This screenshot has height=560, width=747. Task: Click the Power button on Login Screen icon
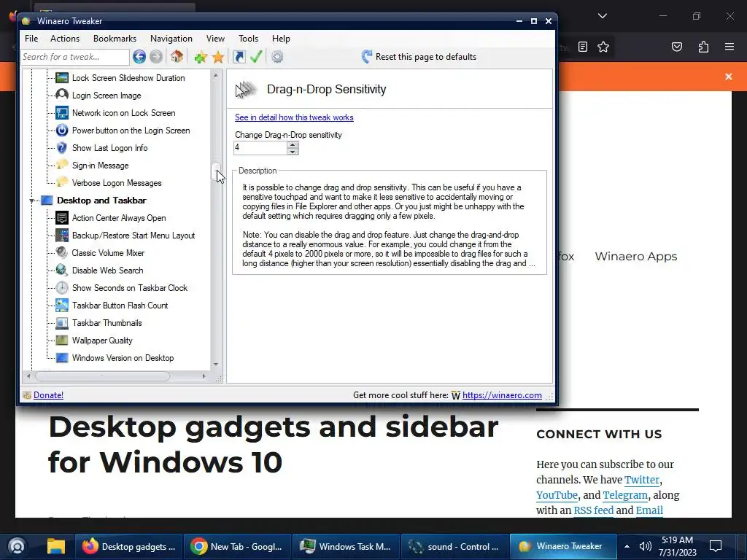coord(62,131)
